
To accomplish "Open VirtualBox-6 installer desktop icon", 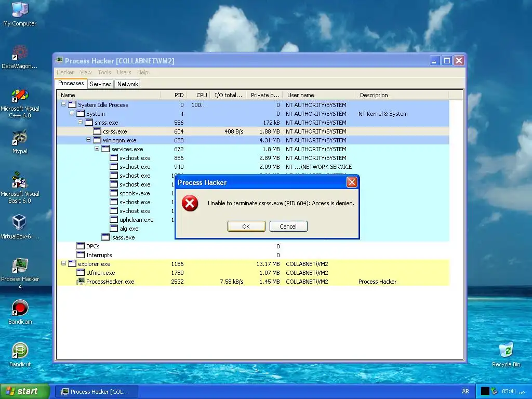I will click(20, 227).
